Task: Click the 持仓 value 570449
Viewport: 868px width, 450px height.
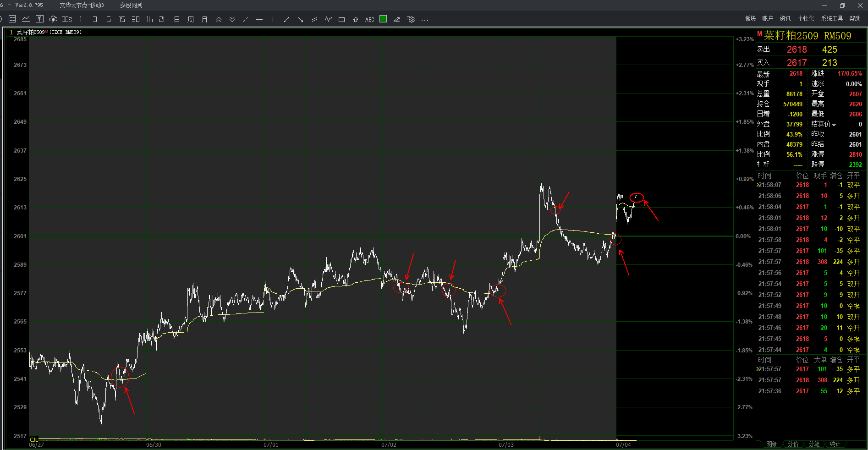Action: [793, 104]
